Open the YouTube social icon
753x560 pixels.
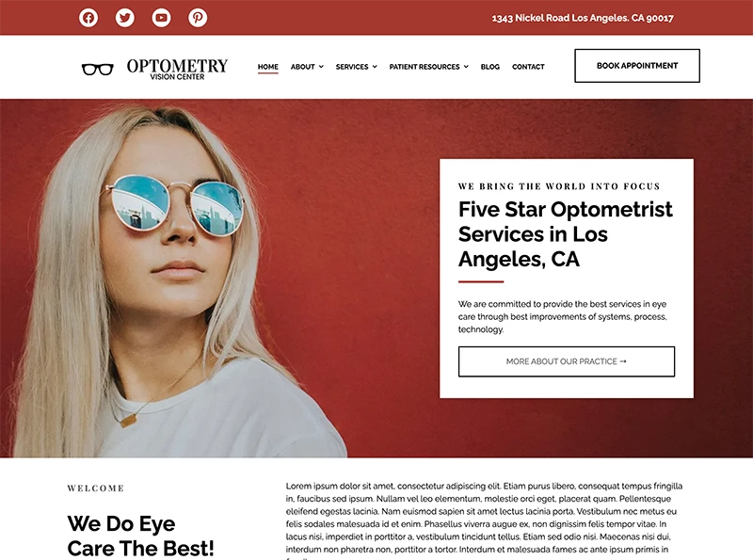pyautogui.click(x=161, y=18)
